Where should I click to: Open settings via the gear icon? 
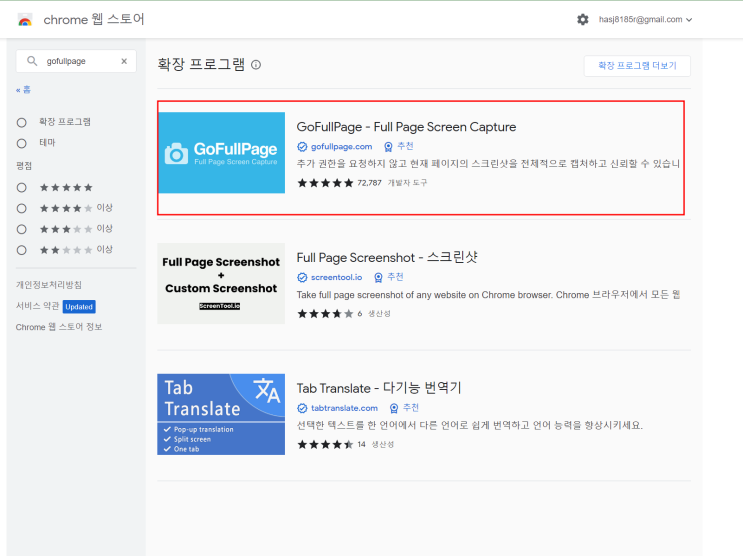(x=582, y=19)
